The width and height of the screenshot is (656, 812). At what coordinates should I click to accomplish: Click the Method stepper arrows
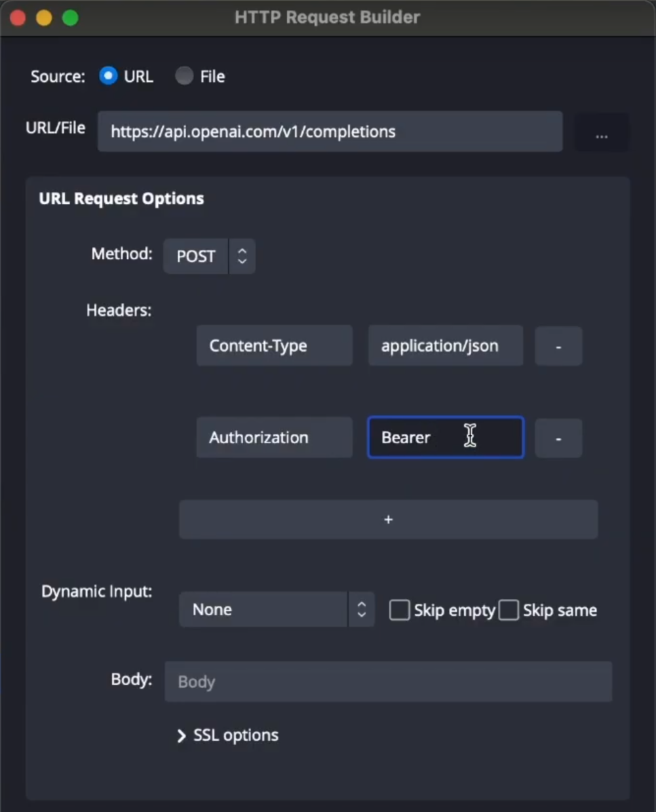(x=242, y=256)
